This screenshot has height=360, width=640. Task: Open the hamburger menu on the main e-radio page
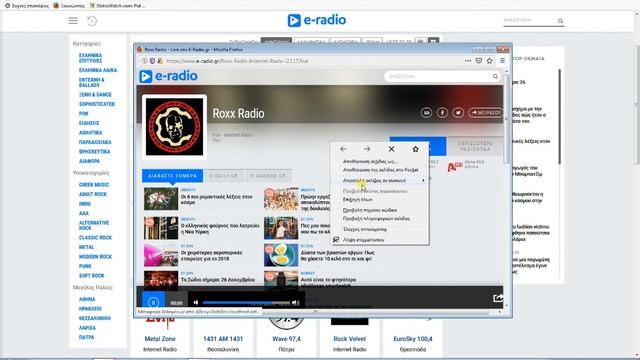point(73,21)
